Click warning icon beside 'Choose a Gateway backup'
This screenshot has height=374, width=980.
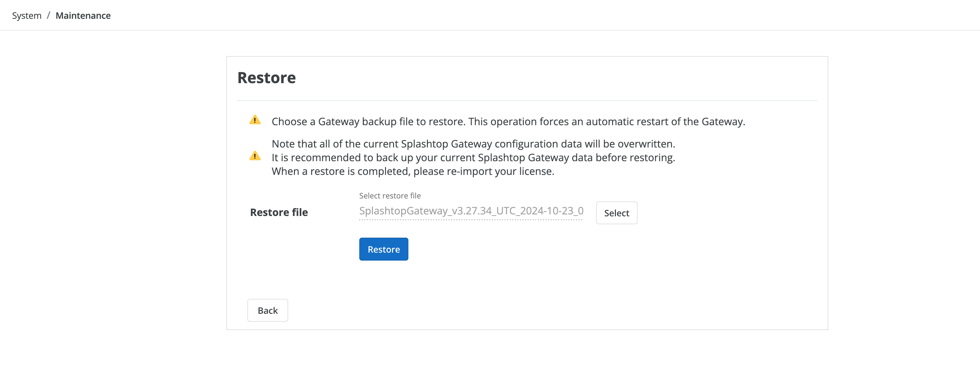click(x=255, y=120)
